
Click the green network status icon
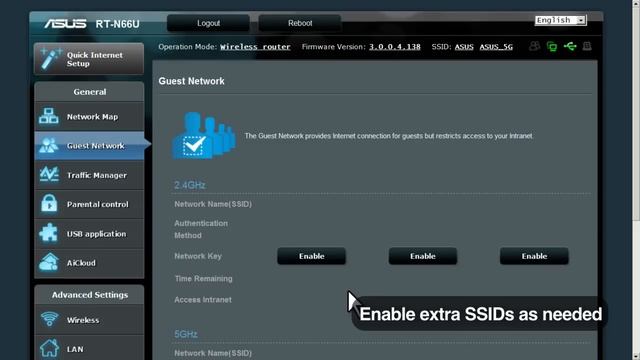(552, 47)
